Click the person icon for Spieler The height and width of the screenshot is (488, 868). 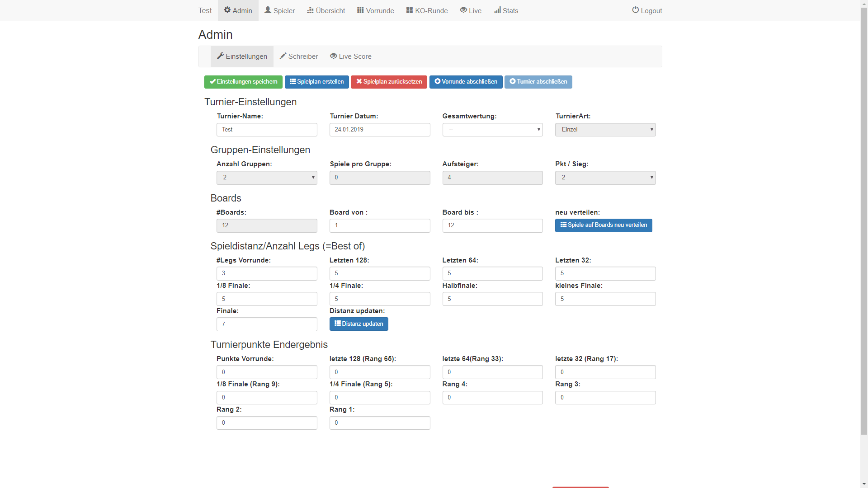click(x=268, y=10)
